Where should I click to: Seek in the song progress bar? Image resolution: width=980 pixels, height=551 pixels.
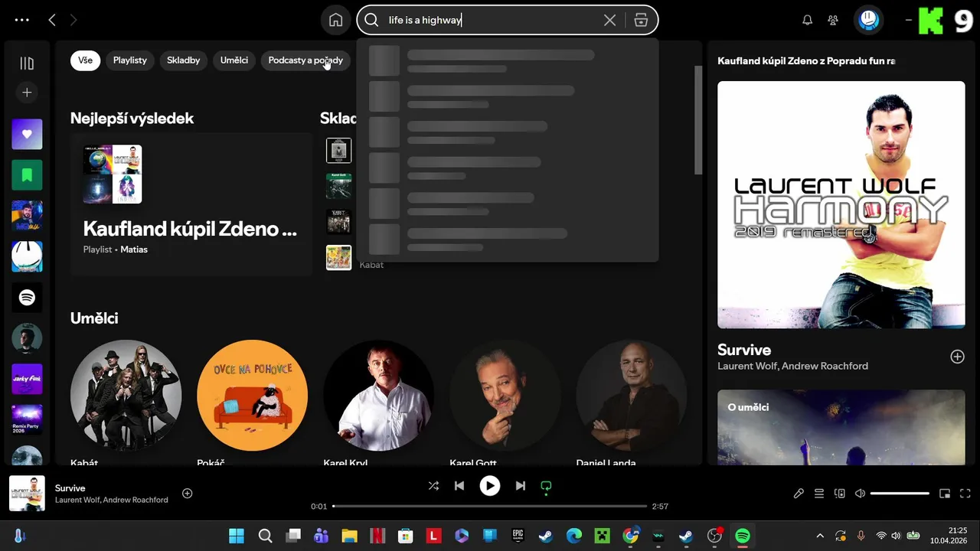pyautogui.click(x=490, y=506)
